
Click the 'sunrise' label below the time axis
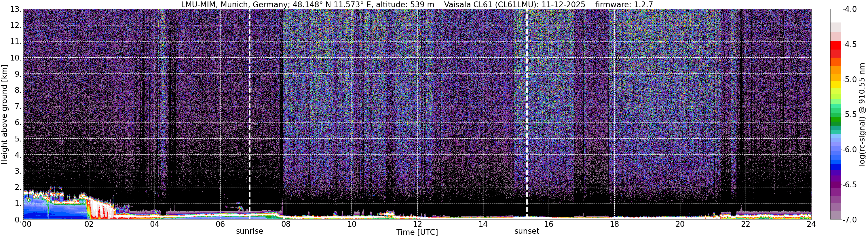tap(249, 231)
